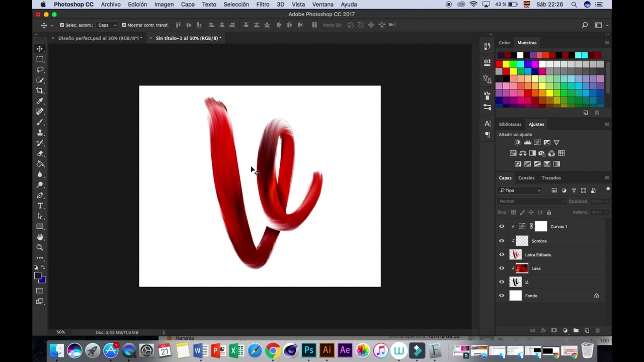Open the Capas panel options menu
644x362 pixels.
607,177
